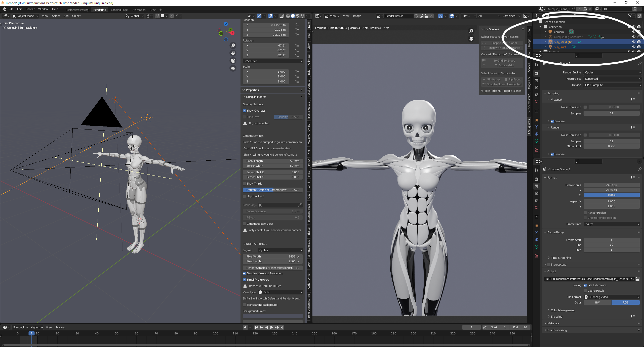The height and width of the screenshot is (347, 644).
Task: Uncheck Simplify Viewport
Action: [244, 280]
